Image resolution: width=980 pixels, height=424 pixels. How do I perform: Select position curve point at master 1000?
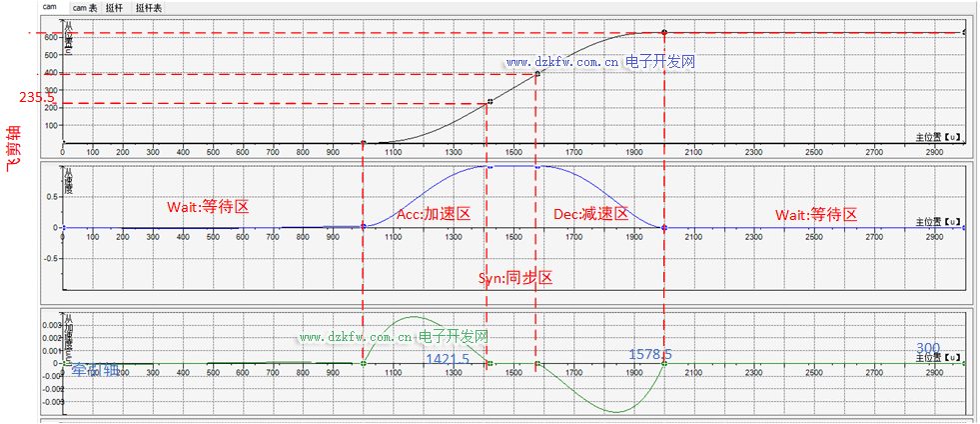363,143
